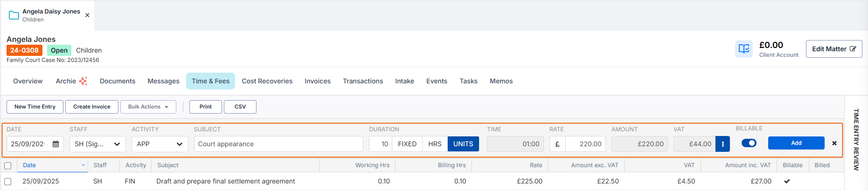Click the Angela Daisy Jones folder icon
The image size is (868, 190).
coord(14,15)
